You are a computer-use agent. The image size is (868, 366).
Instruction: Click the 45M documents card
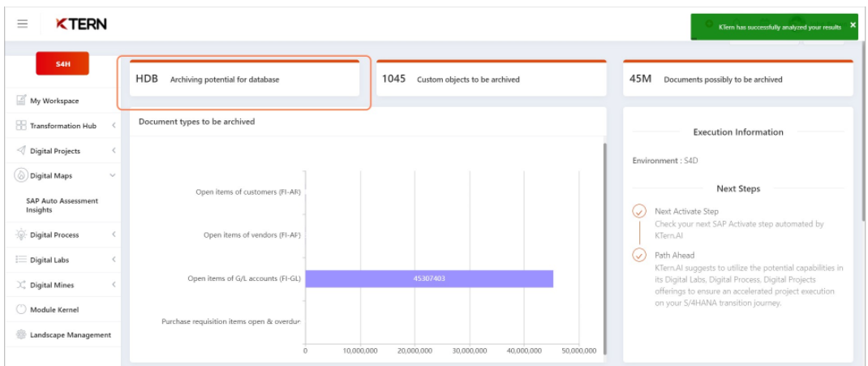coord(738,79)
